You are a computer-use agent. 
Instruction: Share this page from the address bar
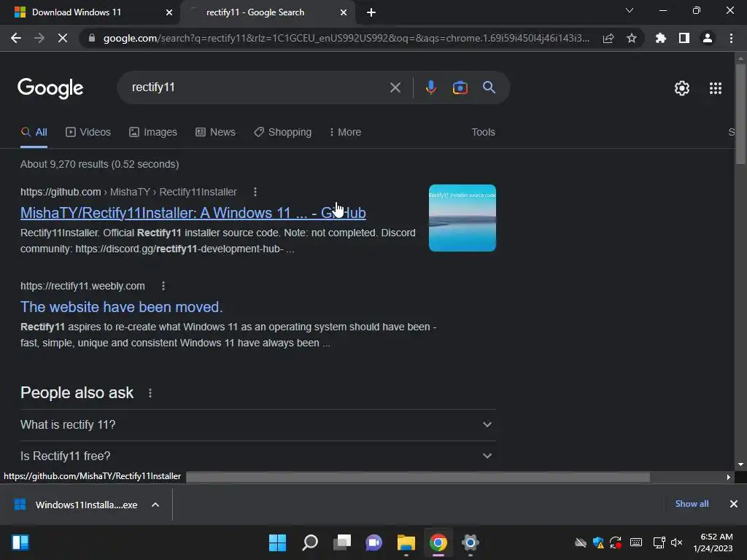tap(608, 38)
